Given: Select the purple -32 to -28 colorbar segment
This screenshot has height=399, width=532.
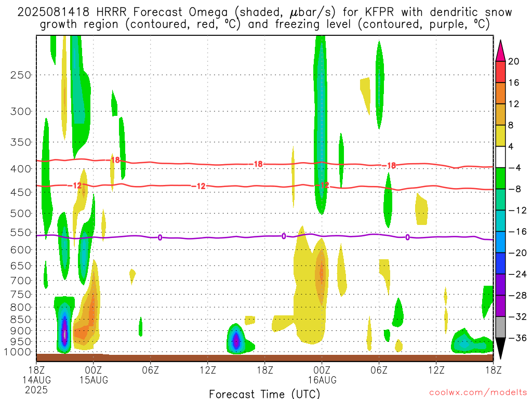Looking at the screenshot, I should pyautogui.click(x=500, y=306).
